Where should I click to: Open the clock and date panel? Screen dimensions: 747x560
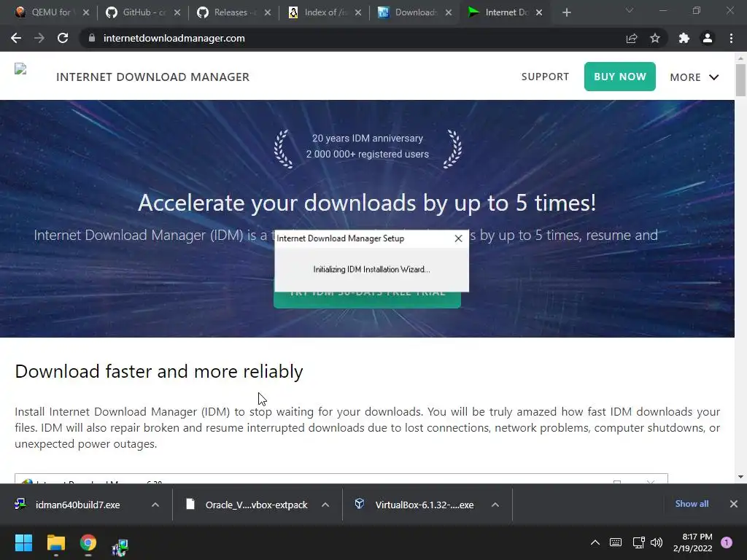coord(693,542)
